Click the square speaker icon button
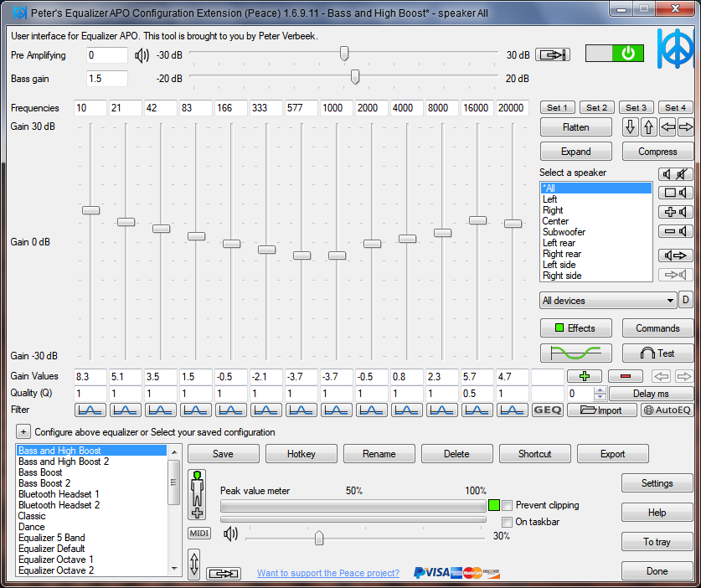The image size is (701, 588). [x=676, y=193]
